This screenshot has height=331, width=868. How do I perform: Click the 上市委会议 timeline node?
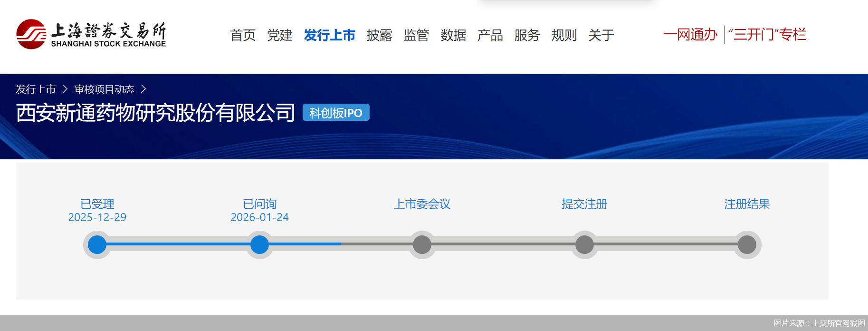(x=422, y=245)
